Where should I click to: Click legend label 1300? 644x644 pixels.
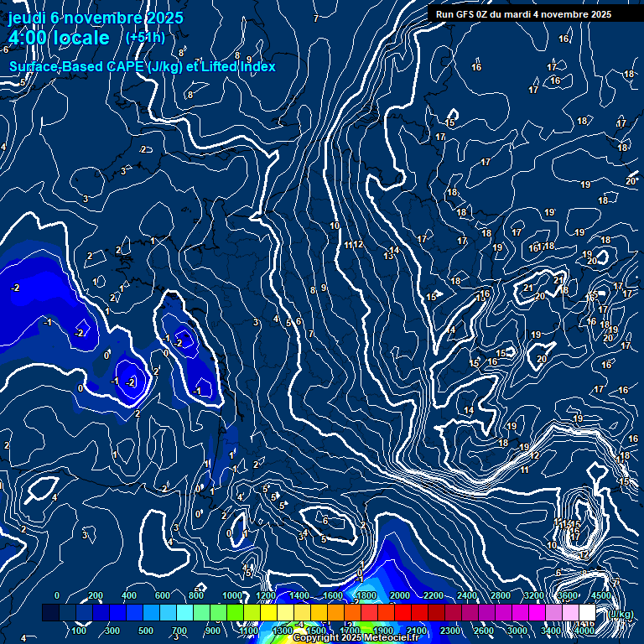coord(283,631)
